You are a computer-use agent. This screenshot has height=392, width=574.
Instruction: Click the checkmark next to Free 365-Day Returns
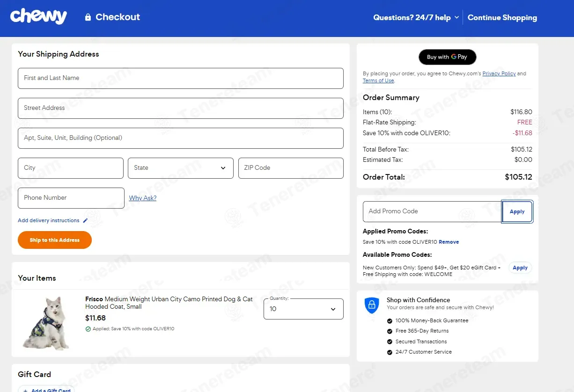pyautogui.click(x=390, y=331)
